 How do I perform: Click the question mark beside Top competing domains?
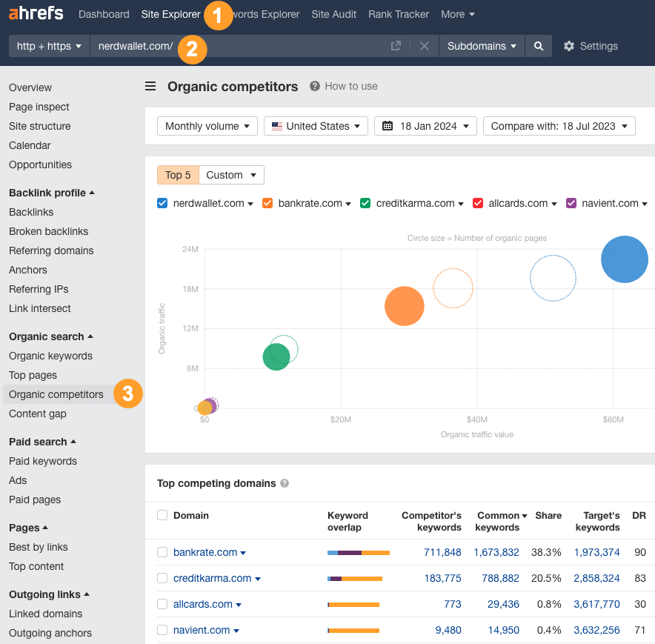pos(284,483)
